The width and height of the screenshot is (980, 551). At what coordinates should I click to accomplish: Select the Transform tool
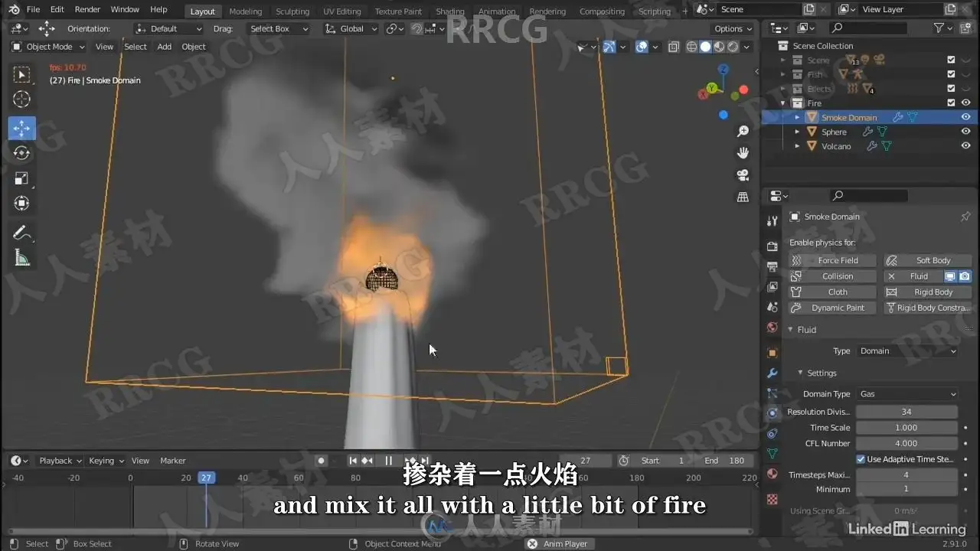click(x=21, y=204)
